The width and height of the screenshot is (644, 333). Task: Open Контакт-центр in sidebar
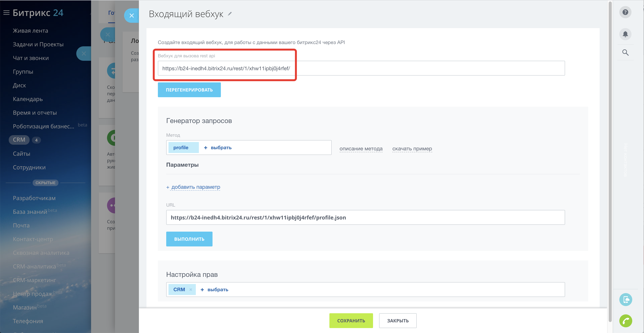[x=33, y=239]
